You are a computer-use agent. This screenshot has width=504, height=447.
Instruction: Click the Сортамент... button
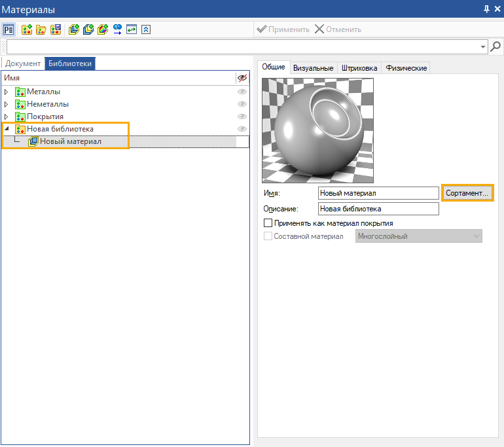pos(467,193)
